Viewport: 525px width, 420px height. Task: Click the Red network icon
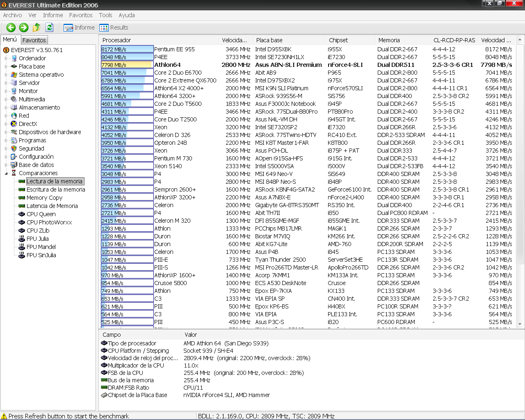(x=14, y=116)
